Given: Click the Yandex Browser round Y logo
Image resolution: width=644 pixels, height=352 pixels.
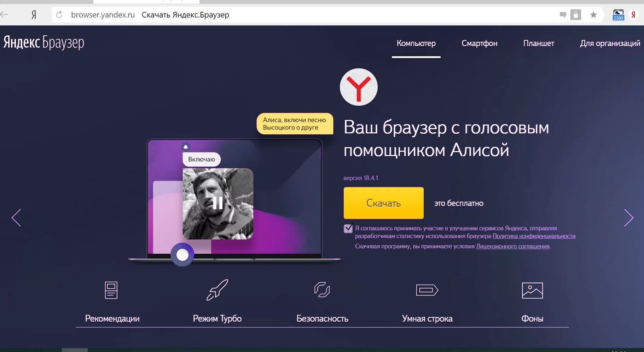Looking at the screenshot, I should [359, 87].
